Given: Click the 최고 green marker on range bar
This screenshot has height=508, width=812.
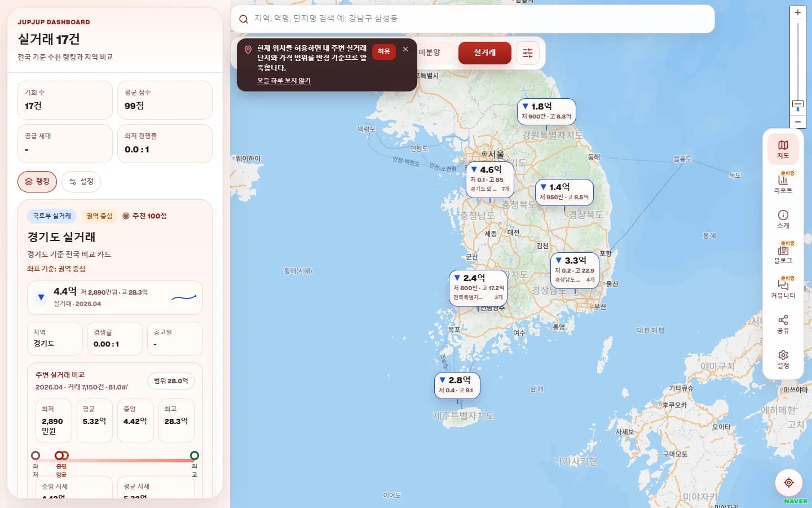Looking at the screenshot, I should (195, 456).
